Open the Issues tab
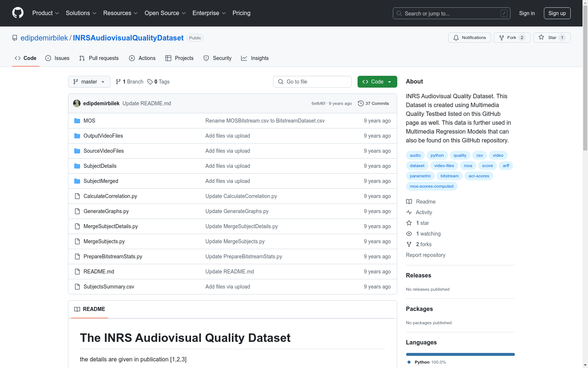This screenshot has width=588, height=368. (57, 58)
